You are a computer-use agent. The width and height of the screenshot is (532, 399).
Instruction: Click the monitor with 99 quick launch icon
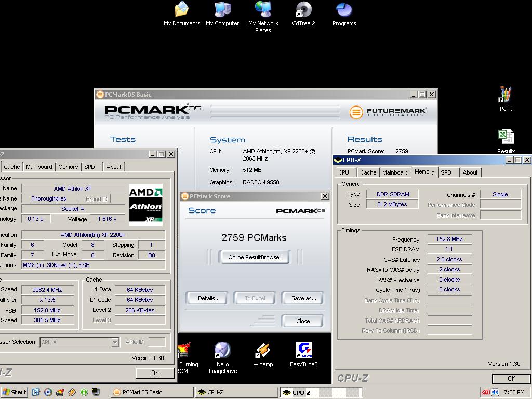[x=96, y=392]
